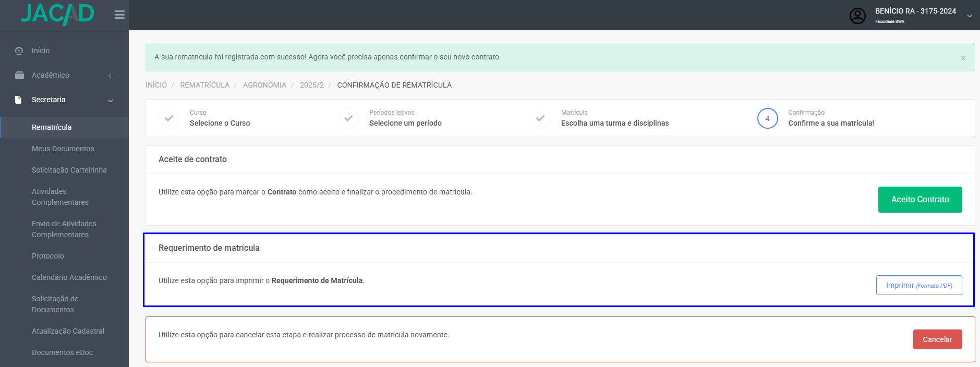Viewport: 980px width, 367px height.
Task: Open Solicitação de Documentos
Action: (55, 304)
